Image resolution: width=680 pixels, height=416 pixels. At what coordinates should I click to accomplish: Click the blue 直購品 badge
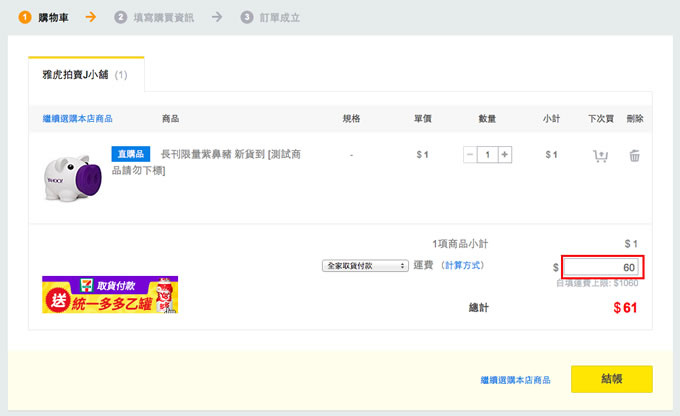[131, 154]
